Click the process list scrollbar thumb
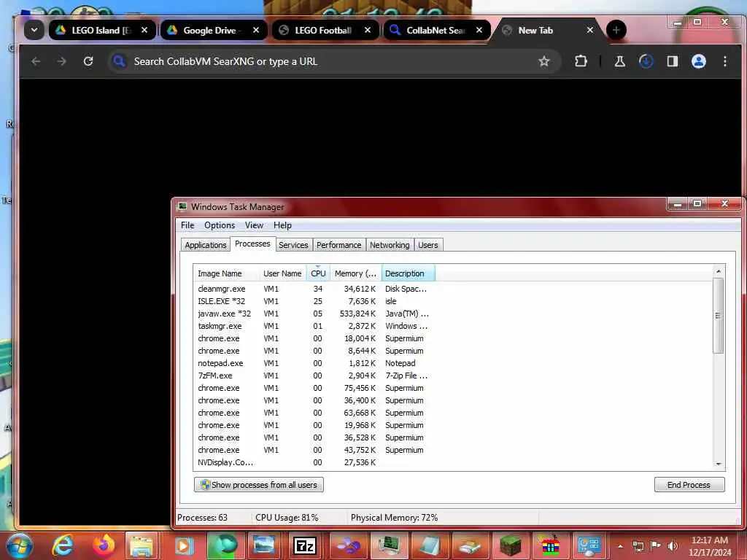Viewport: 747px width, 560px height. [x=718, y=316]
